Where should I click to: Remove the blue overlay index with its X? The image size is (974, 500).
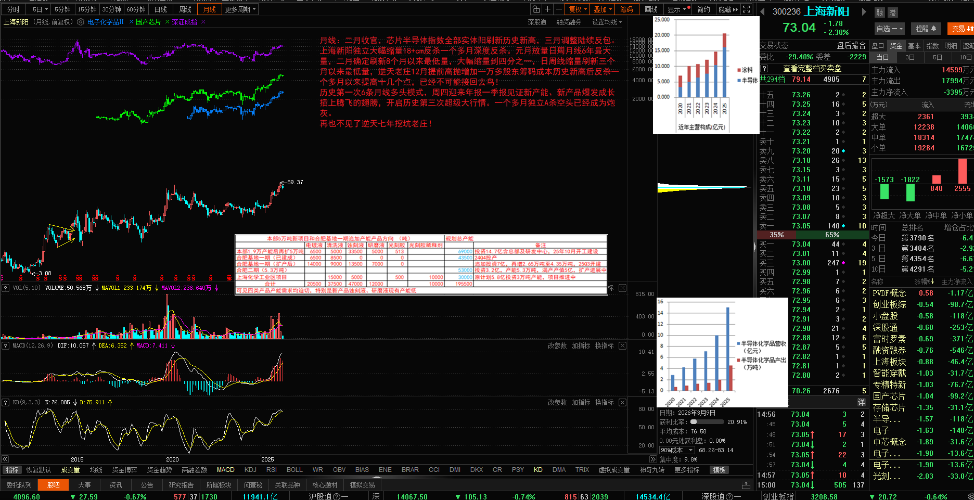point(131,22)
